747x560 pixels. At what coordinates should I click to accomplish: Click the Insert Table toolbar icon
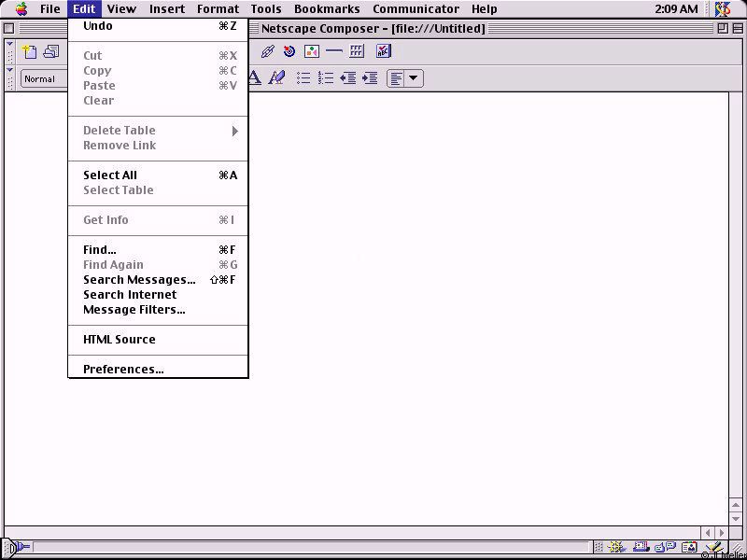pyautogui.click(x=357, y=52)
